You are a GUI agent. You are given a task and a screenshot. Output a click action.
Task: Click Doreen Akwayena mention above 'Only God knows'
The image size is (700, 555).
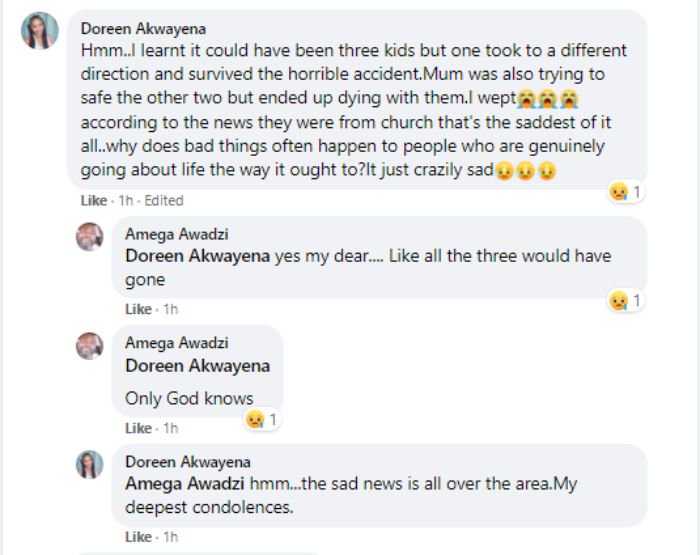pyautogui.click(x=197, y=366)
